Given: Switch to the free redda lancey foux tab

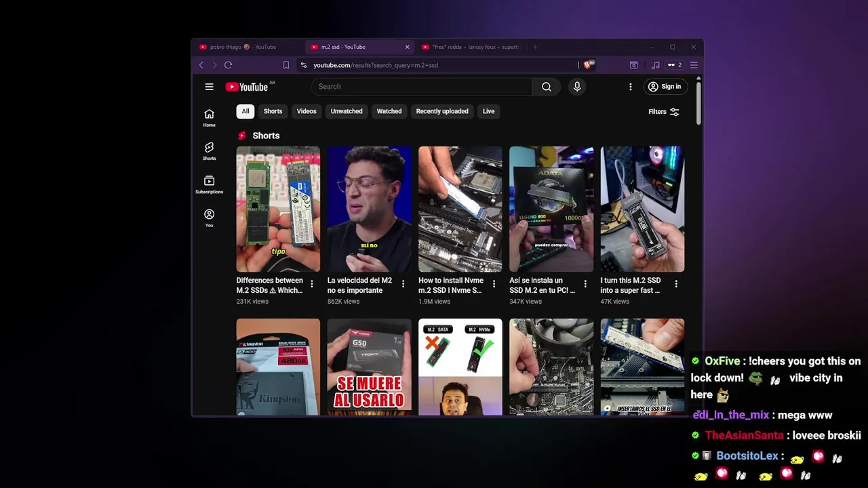Looking at the screenshot, I should (471, 47).
